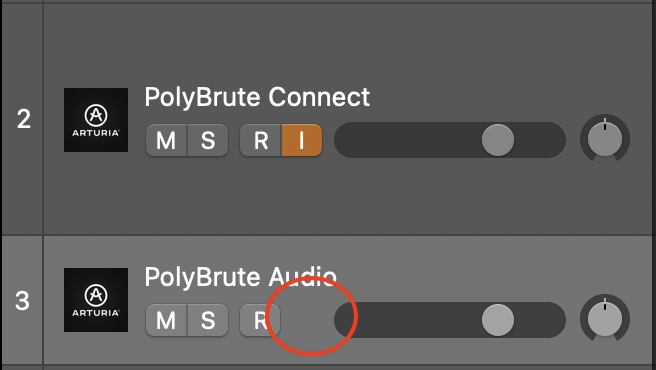This screenshot has width=656, height=370.
Task: Select the PolyBrute Connect track name
Action: point(257,97)
